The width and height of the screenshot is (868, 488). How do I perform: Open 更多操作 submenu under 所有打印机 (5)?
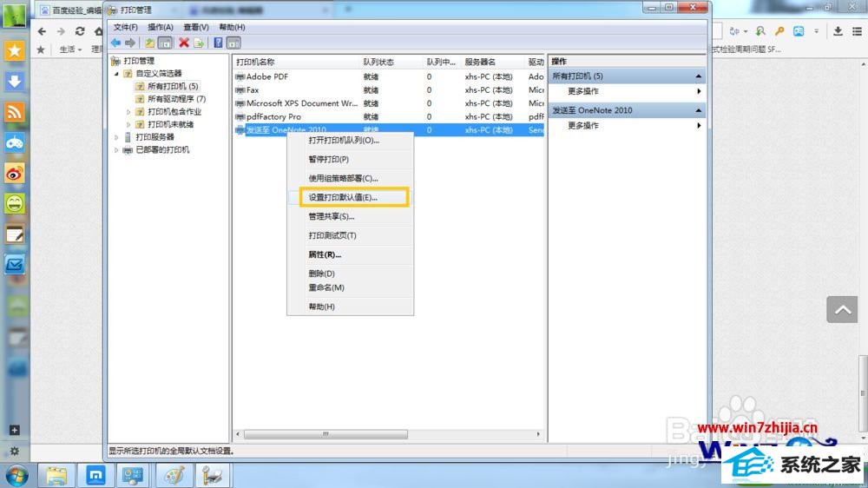point(628,91)
